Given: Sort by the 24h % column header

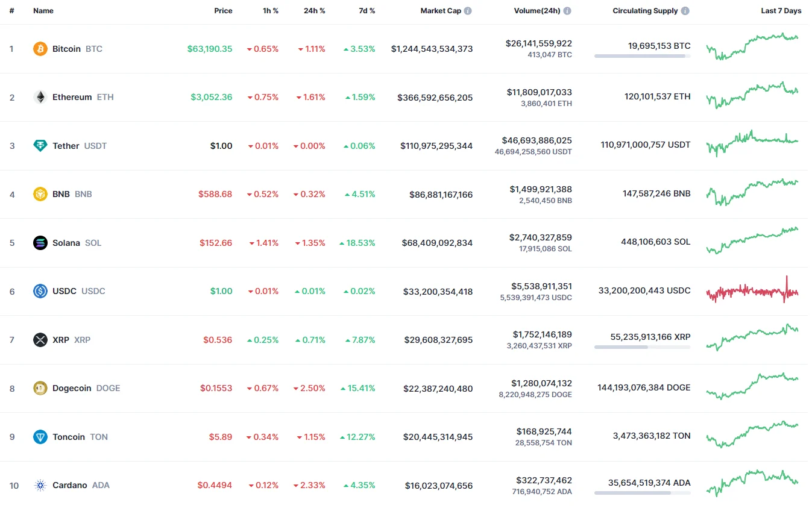Looking at the screenshot, I should pyautogui.click(x=314, y=11).
